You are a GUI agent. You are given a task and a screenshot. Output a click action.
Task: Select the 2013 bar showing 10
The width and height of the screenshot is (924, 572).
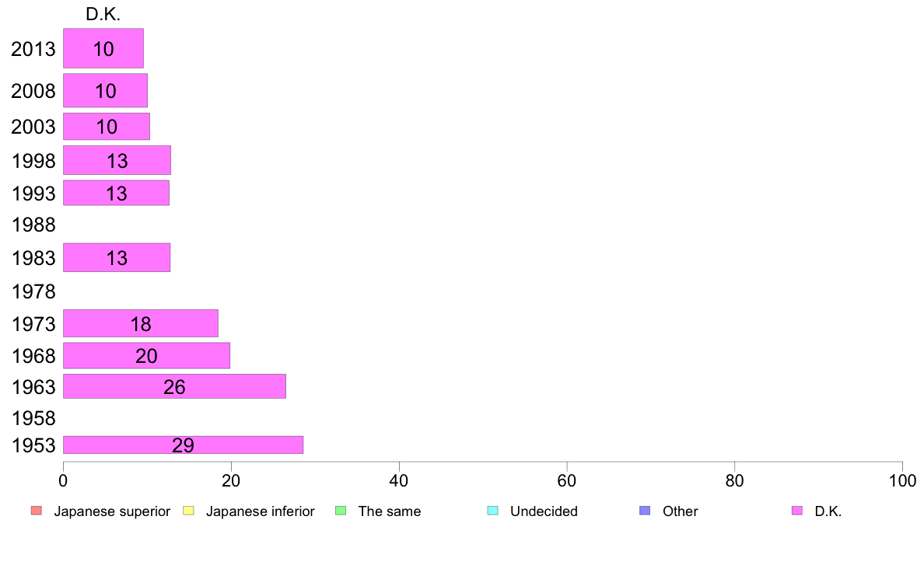(x=103, y=48)
